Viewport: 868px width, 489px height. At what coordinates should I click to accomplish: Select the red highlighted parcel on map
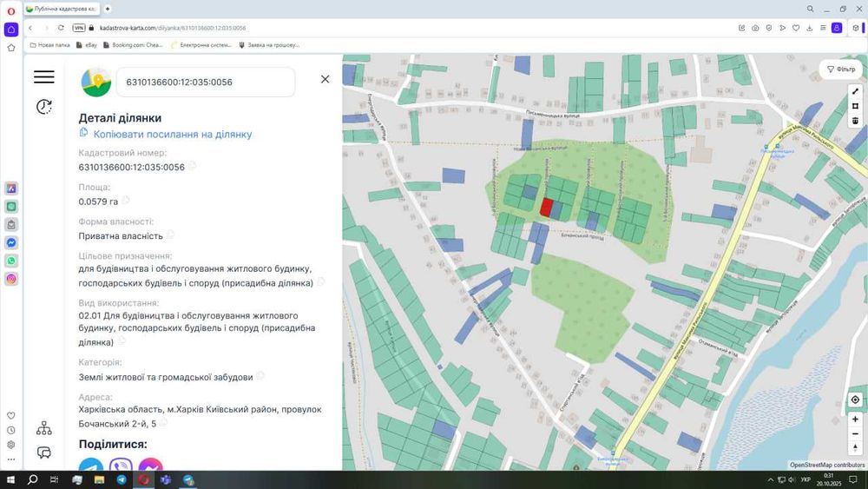click(547, 208)
